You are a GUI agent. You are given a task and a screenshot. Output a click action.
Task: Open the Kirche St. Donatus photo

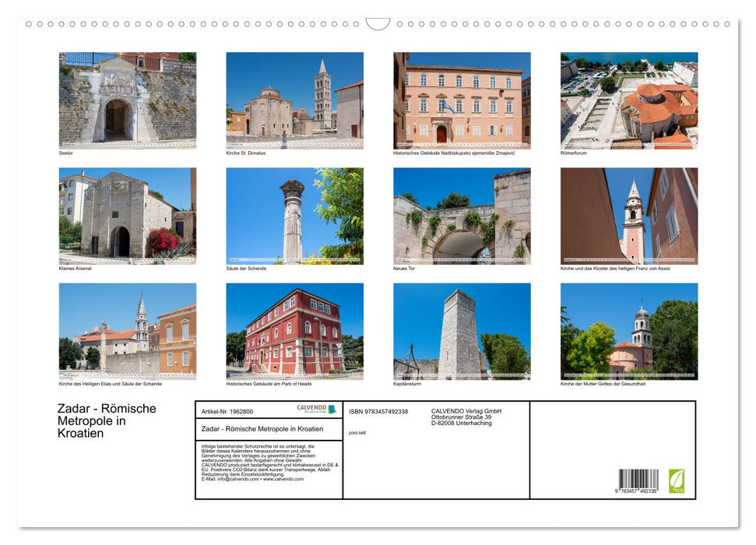pos(294,100)
